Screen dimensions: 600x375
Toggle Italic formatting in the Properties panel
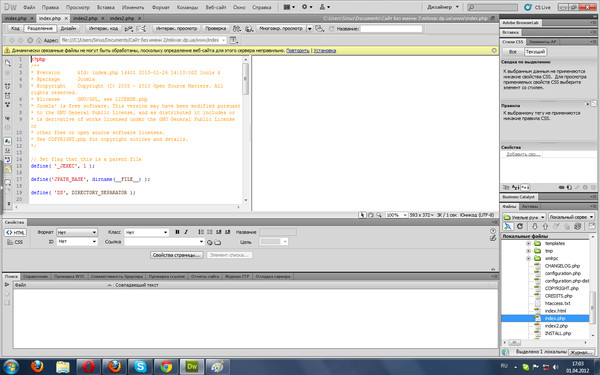186,232
